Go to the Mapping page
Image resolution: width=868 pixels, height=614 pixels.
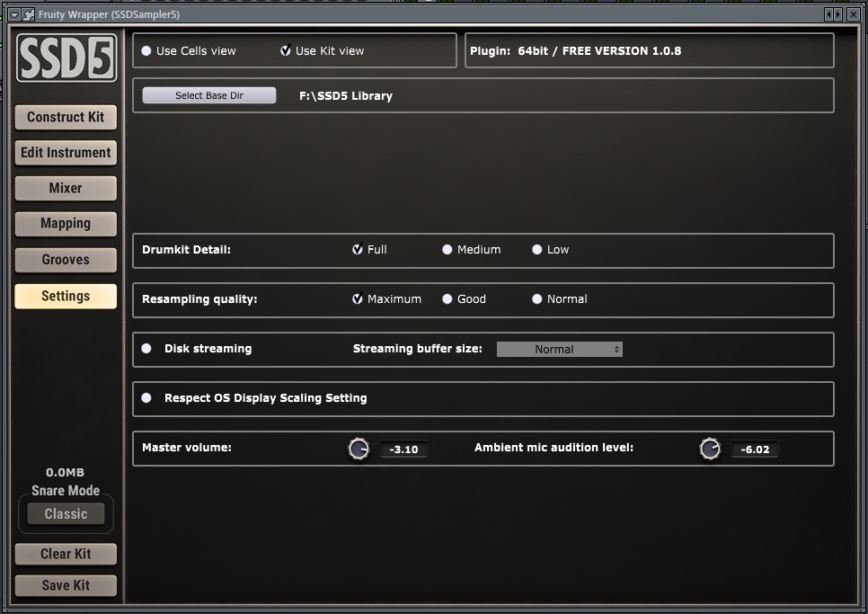[x=66, y=224]
